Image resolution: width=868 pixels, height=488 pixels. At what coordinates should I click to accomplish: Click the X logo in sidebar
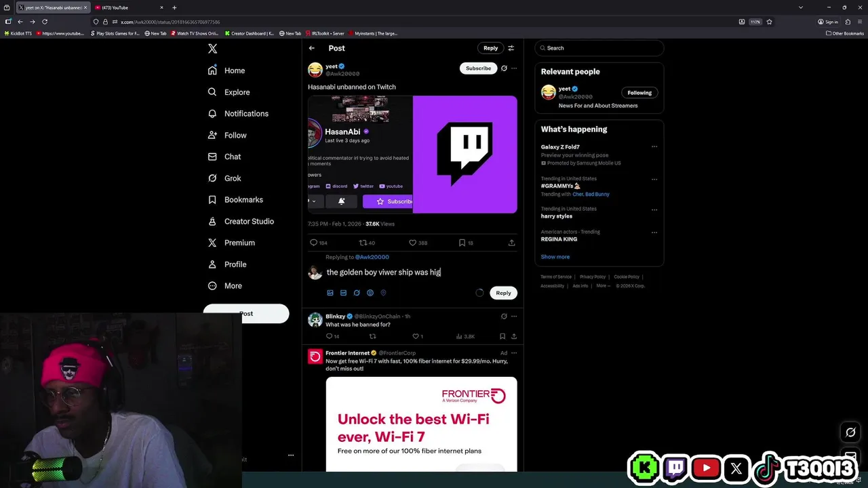pos(212,49)
